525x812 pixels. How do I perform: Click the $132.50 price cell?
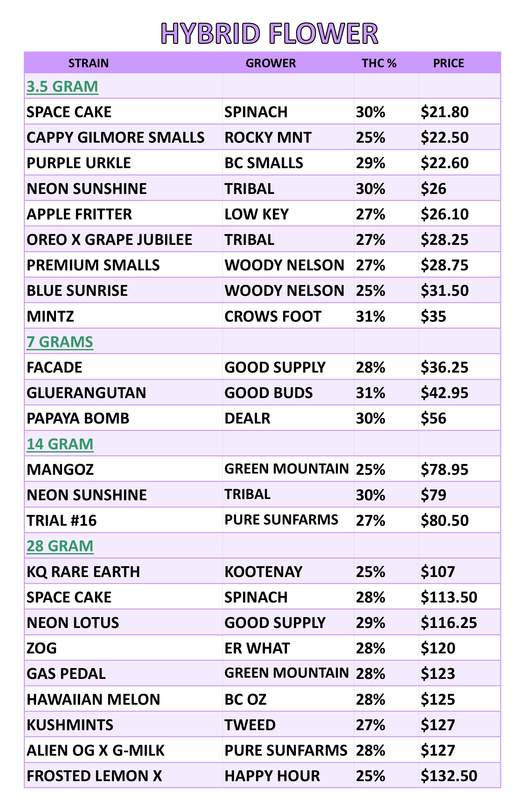point(449,776)
